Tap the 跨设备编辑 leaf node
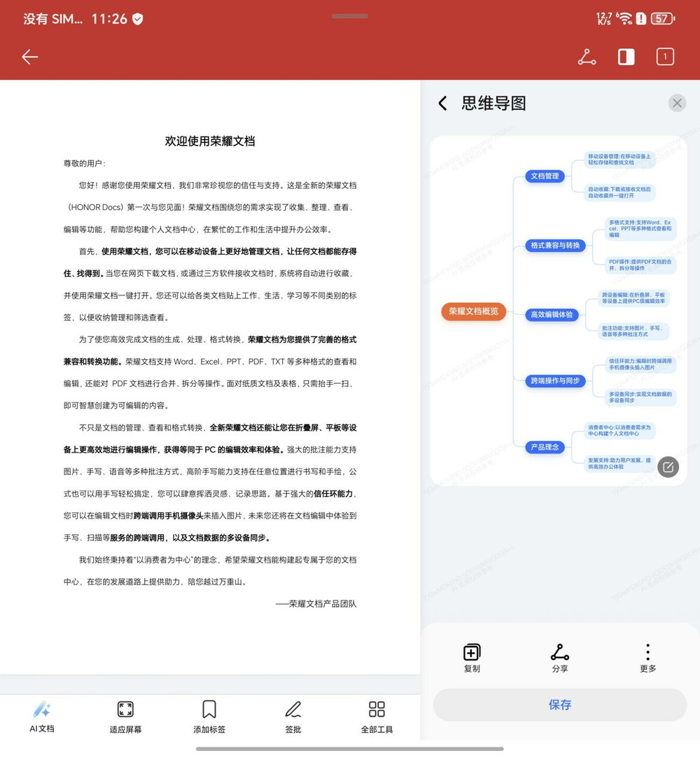 pyautogui.click(x=633, y=297)
